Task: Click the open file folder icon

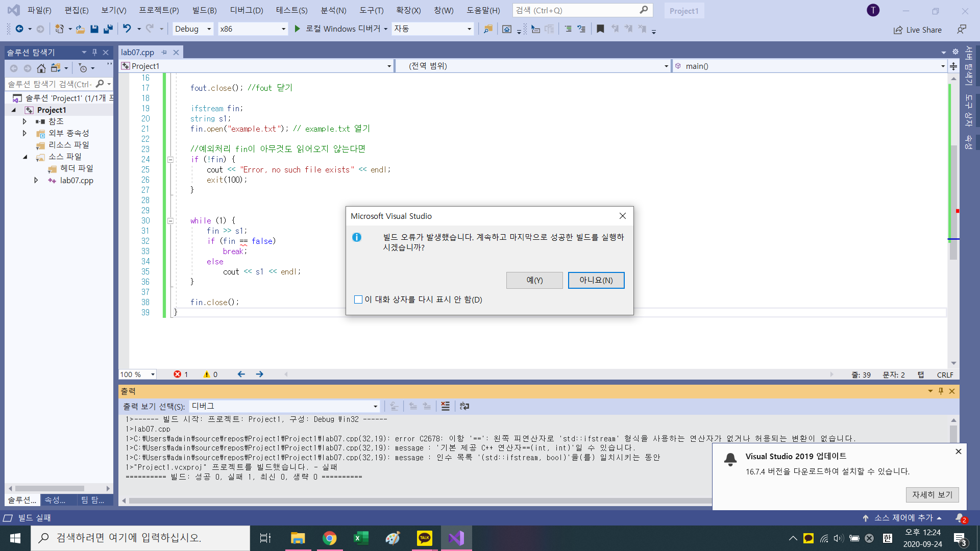Action: click(x=80, y=29)
